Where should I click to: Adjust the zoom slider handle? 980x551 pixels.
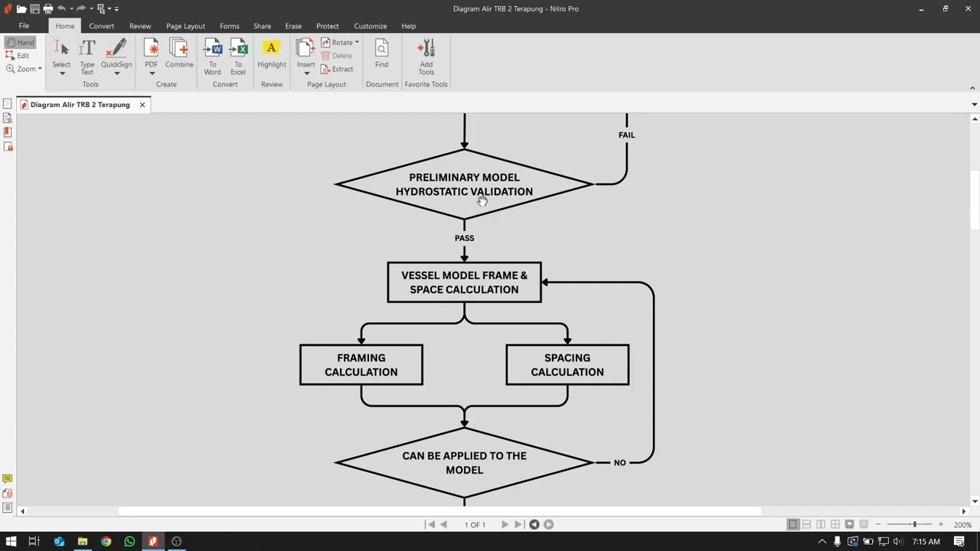pyautogui.click(x=914, y=524)
